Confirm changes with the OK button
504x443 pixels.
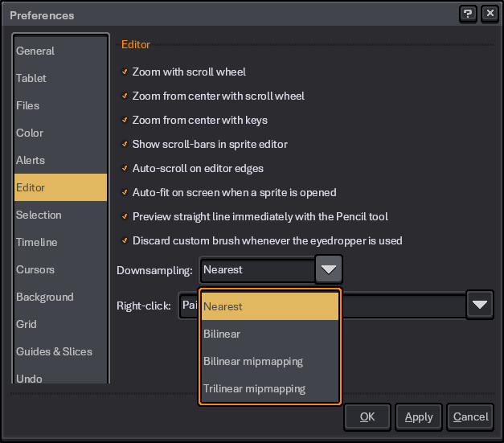pyautogui.click(x=367, y=416)
